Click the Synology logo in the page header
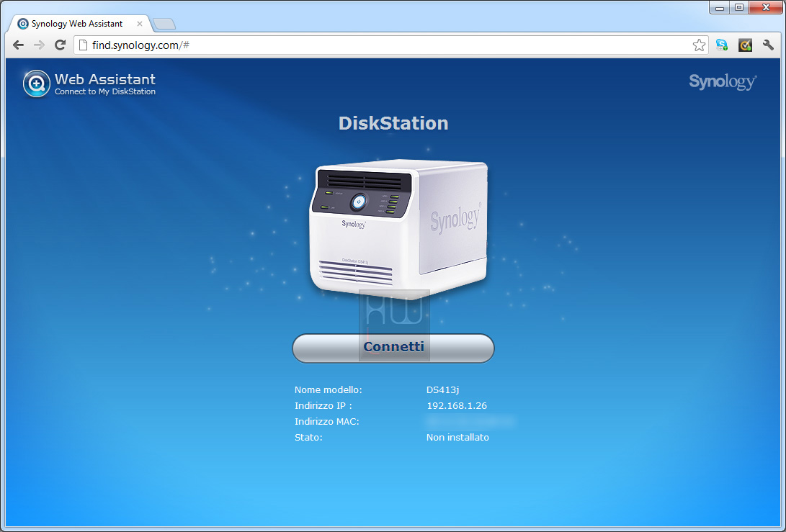 [723, 81]
